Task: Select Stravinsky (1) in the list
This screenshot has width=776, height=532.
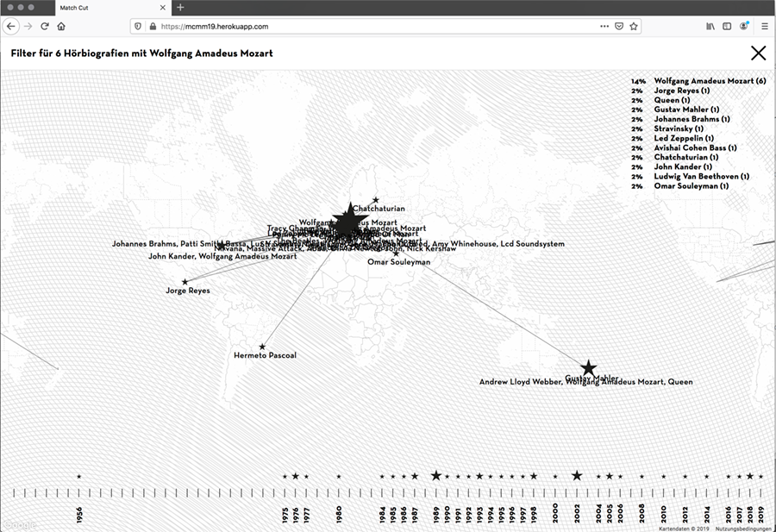Action: [679, 128]
